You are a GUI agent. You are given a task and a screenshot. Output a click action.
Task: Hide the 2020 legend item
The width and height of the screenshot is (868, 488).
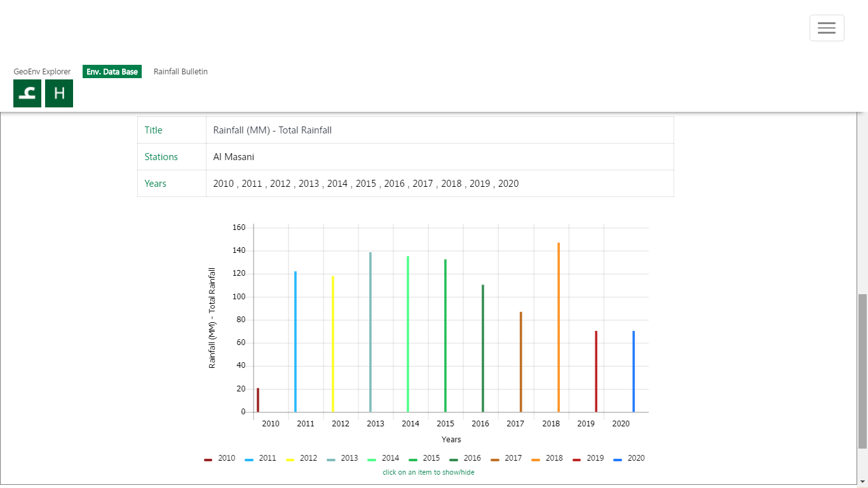pyautogui.click(x=630, y=458)
